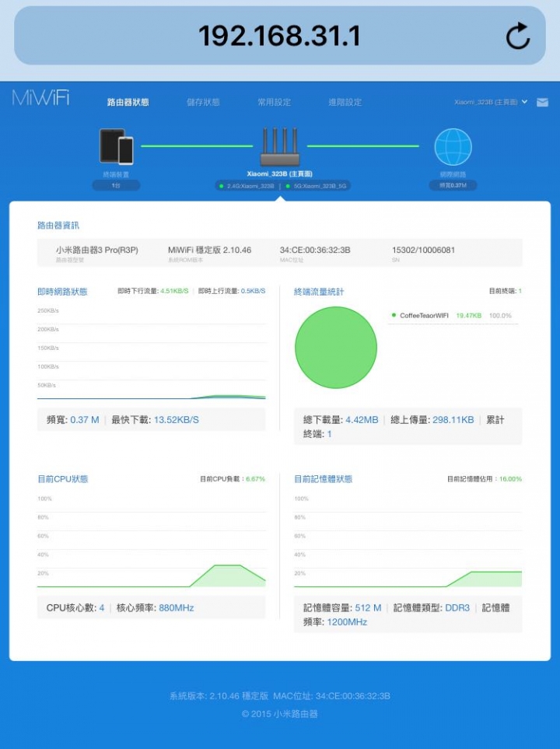Click the CPU核心數 4 value
560x749 pixels.
(x=101, y=607)
